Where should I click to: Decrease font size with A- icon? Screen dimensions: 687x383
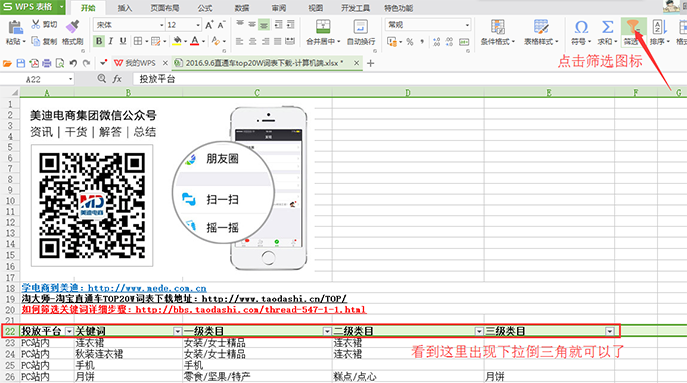pos(221,25)
